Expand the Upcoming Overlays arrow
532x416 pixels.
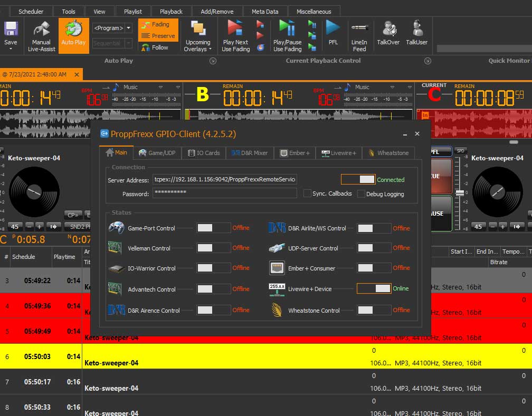(211, 49)
